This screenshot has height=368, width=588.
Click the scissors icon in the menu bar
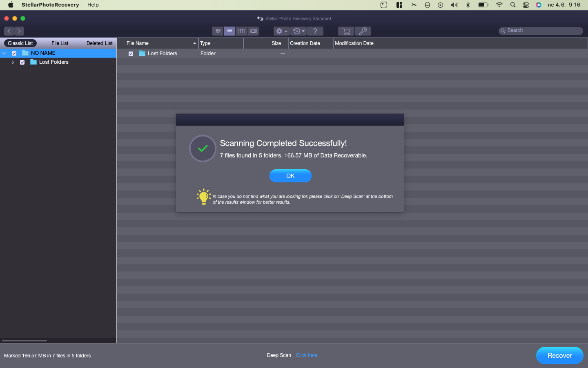(414, 5)
